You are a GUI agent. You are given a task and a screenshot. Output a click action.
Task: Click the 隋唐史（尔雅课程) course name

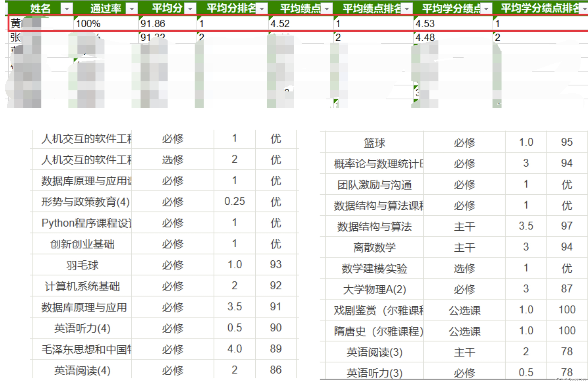[x=379, y=331]
